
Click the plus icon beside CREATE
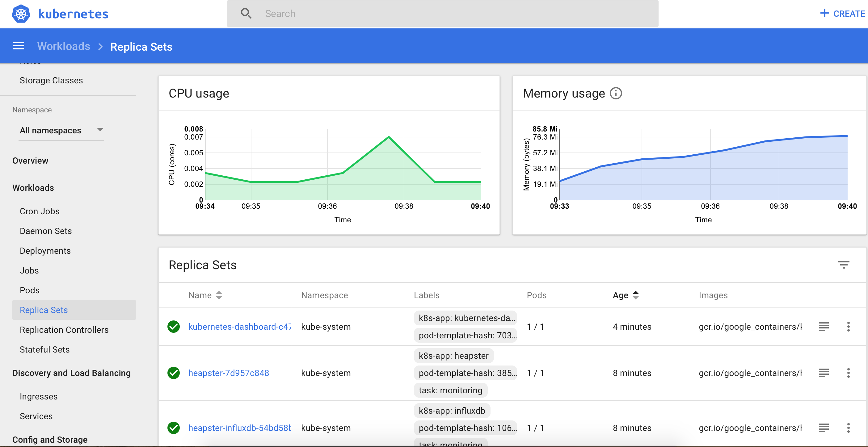(824, 14)
